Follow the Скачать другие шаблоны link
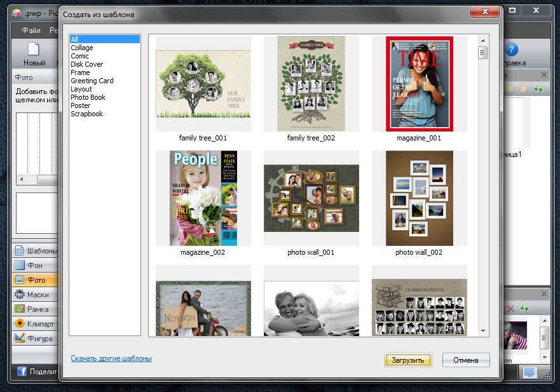 pyautogui.click(x=111, y=358)
